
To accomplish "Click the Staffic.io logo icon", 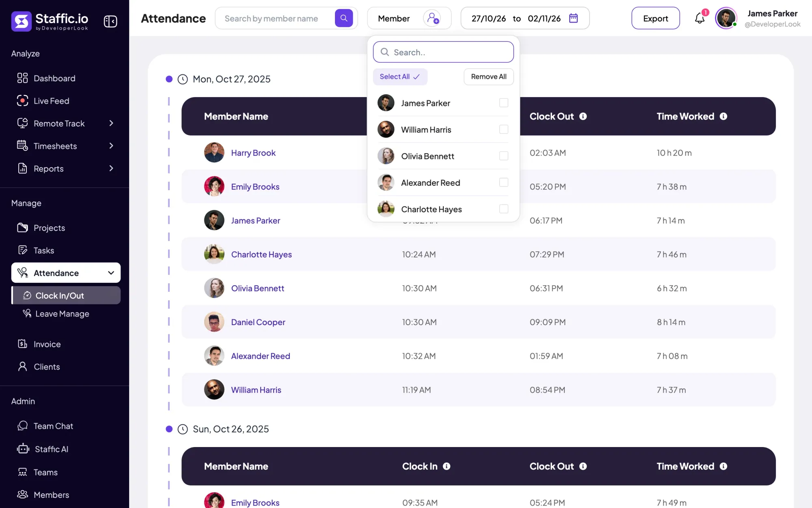I will (22, 21).
